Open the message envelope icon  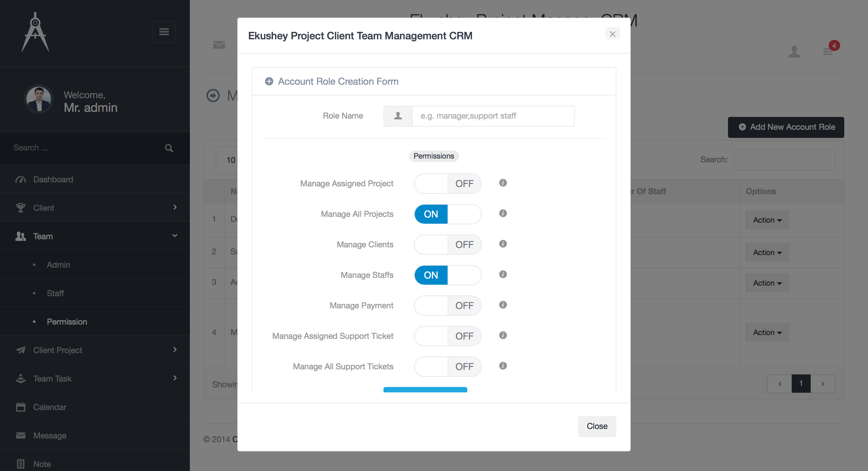click(x=219, y=45)
